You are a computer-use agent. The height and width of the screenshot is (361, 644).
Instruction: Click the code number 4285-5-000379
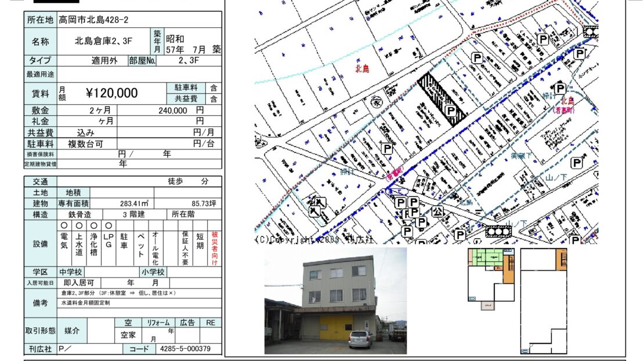tap(185, 349)
